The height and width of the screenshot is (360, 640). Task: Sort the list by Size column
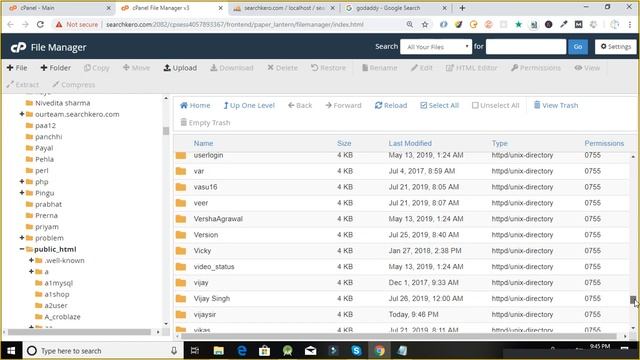[x=344, y=143]
